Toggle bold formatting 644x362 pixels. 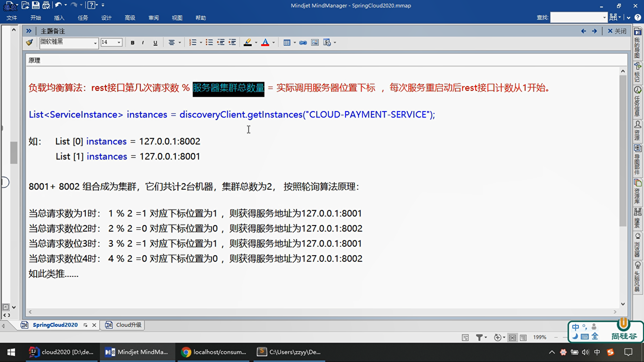(x=132, y=43)
